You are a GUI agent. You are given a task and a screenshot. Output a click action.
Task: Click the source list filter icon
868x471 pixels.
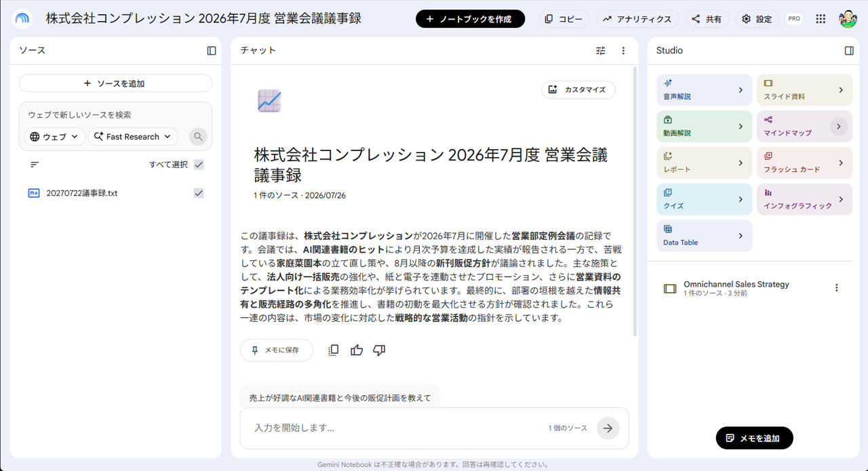coord(35,165)
